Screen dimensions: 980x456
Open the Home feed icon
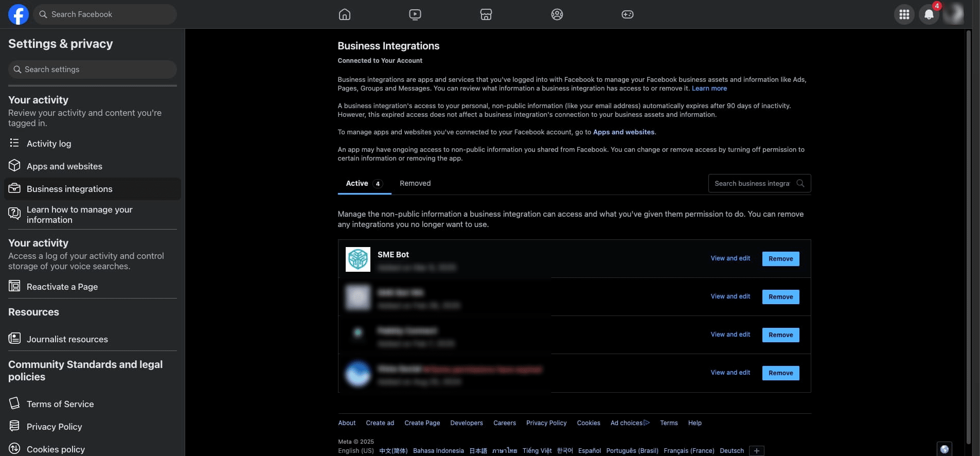coord(345,14)
